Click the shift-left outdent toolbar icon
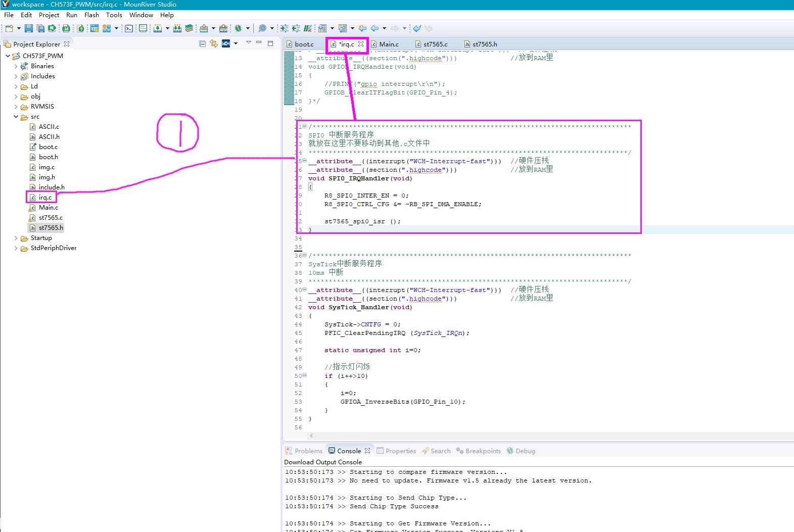Viewport: 794px width, 532px height. pos(296,28)
